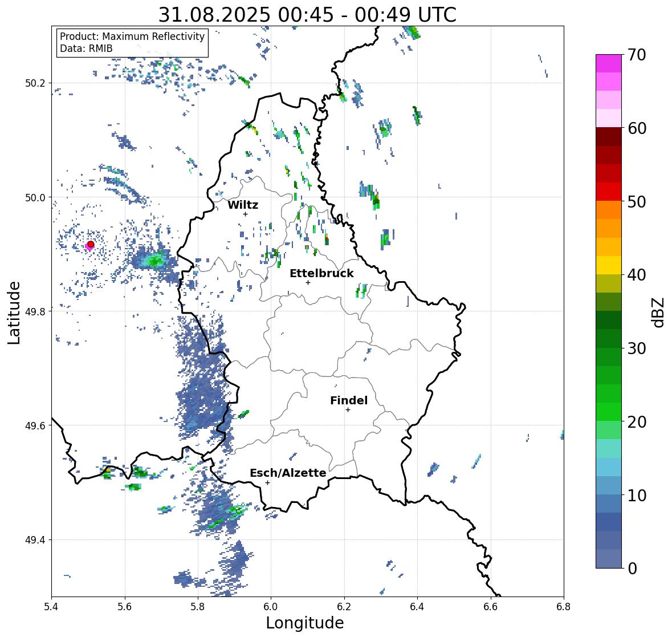Click the 49.4 latitude tick label
This screenshot has height=637, width=672.
pos(36,539)
